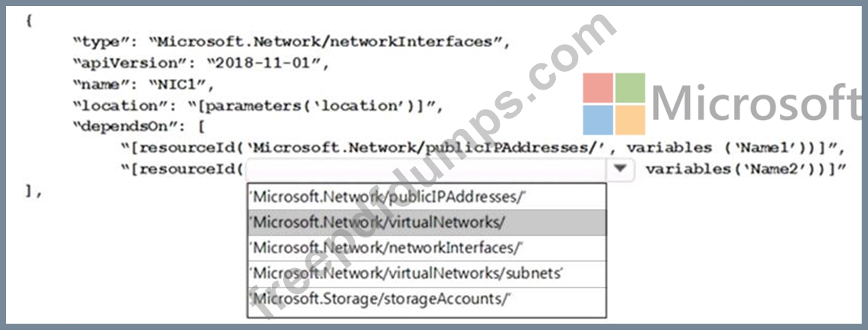
Task: Click the red square of Microsoft logo
Action: [598, 88]
